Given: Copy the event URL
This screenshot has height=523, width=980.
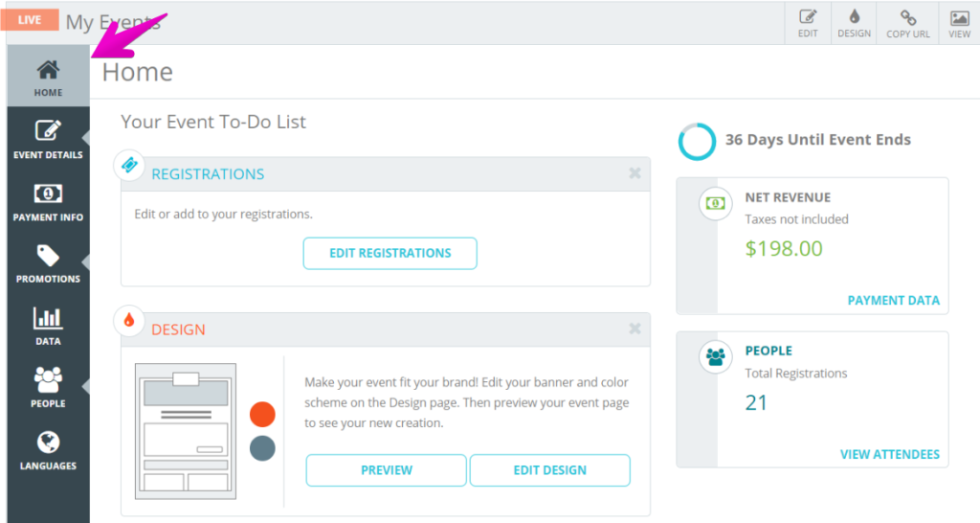Looking at the screenshot, I should (x=907, y=23).
